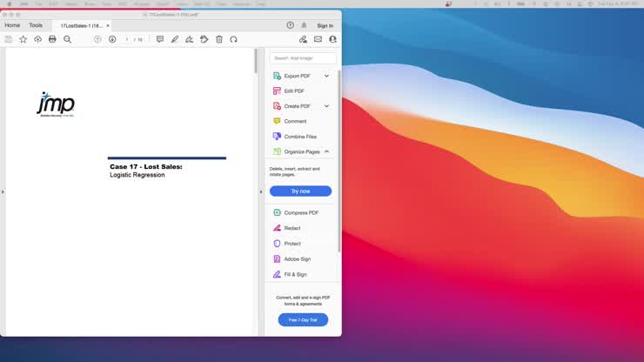
Task: Collapse the right tools pane arrow
Action: [x=260, y=192]
